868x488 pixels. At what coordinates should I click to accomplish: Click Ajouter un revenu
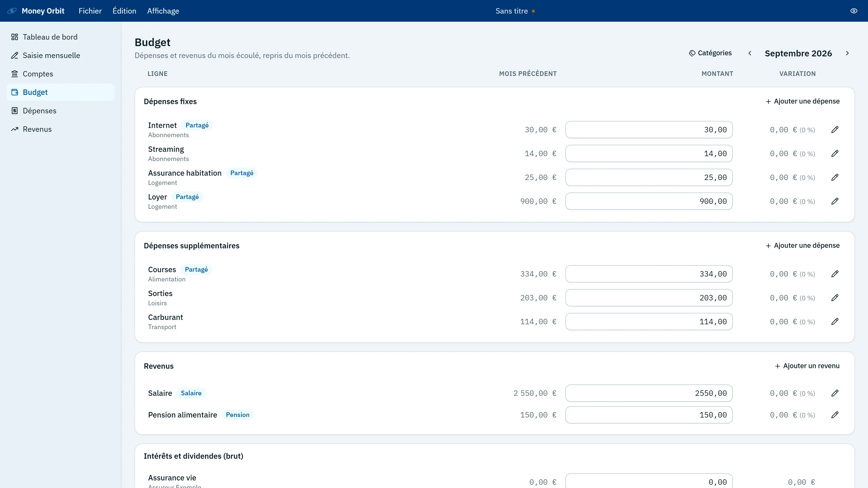tap(807, 366)
